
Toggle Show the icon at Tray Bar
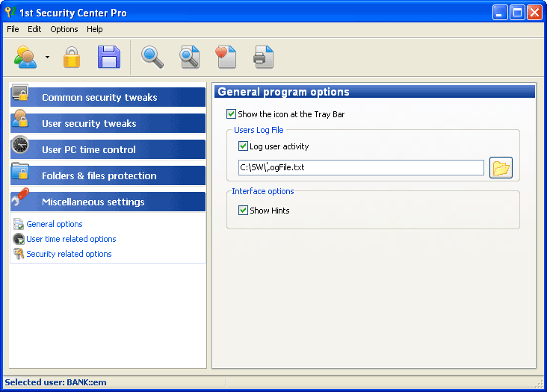click(231, 114)
